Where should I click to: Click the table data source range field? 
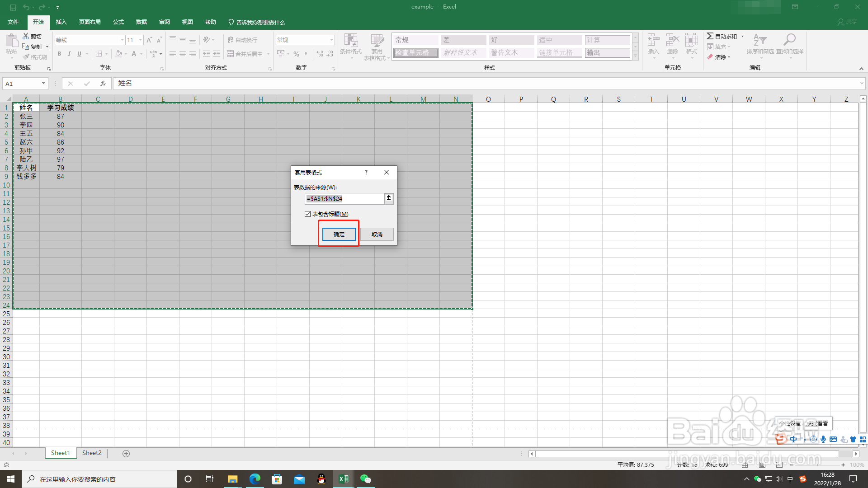click(344, 199)
